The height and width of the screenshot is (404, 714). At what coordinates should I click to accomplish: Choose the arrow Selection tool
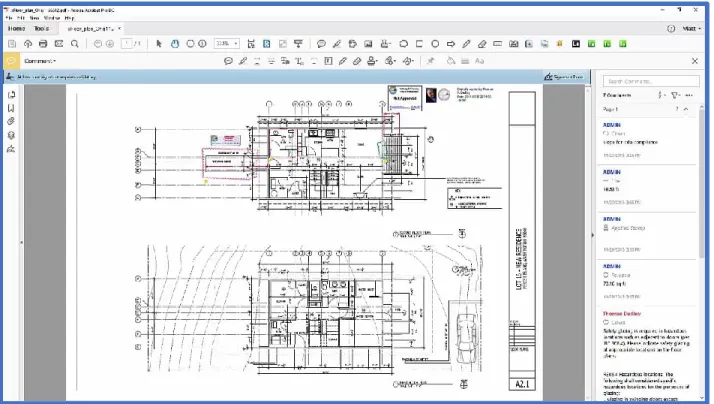[x=159, y=44]
